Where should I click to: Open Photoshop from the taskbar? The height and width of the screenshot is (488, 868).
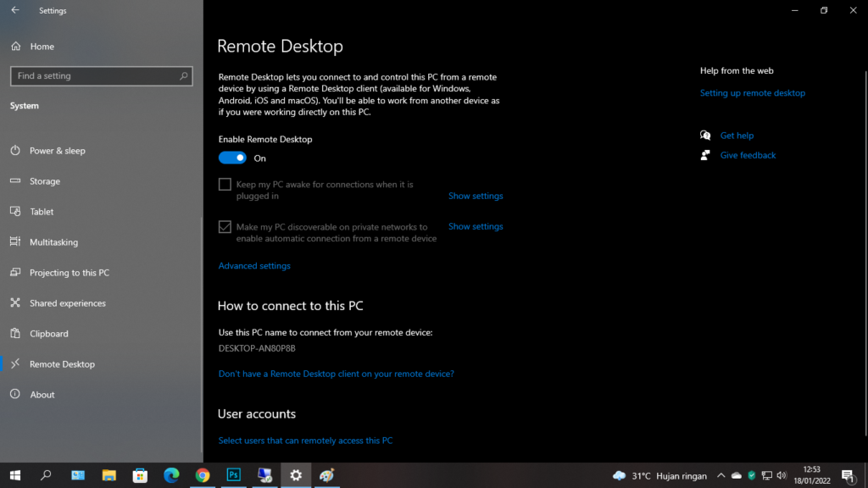click(x=233, y=475)
